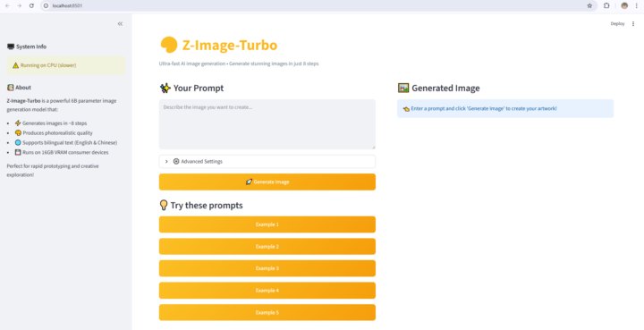Image resolution: width=644 pixels, height=330 pixels.
Task: Load the Example 3 prompt
Action: [x=267, y=268]
